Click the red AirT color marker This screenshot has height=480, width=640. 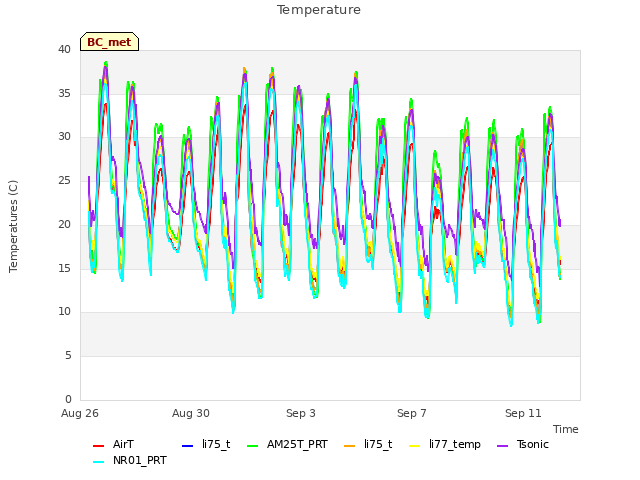point(98,446)
